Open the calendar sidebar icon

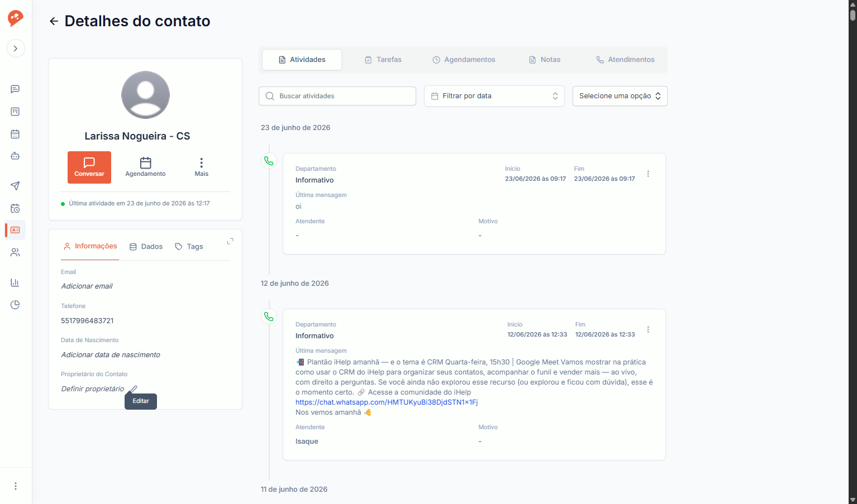[x=15, y=134]
